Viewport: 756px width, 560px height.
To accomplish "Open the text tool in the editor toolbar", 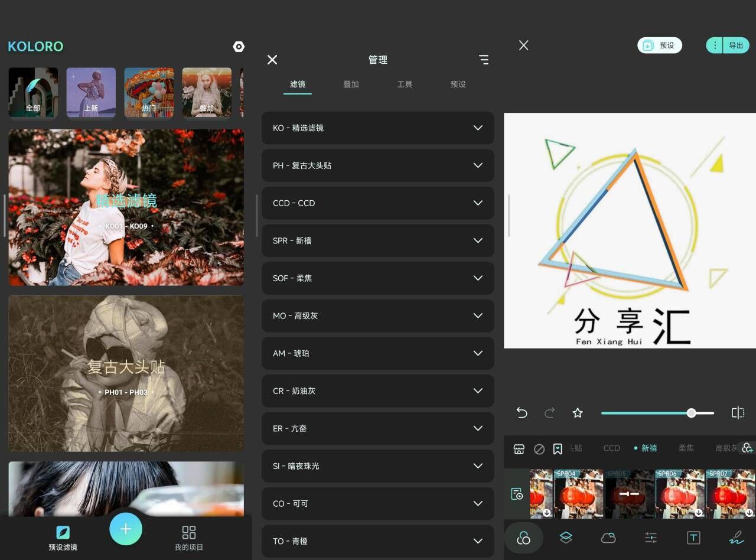I will tap(693, 538).
